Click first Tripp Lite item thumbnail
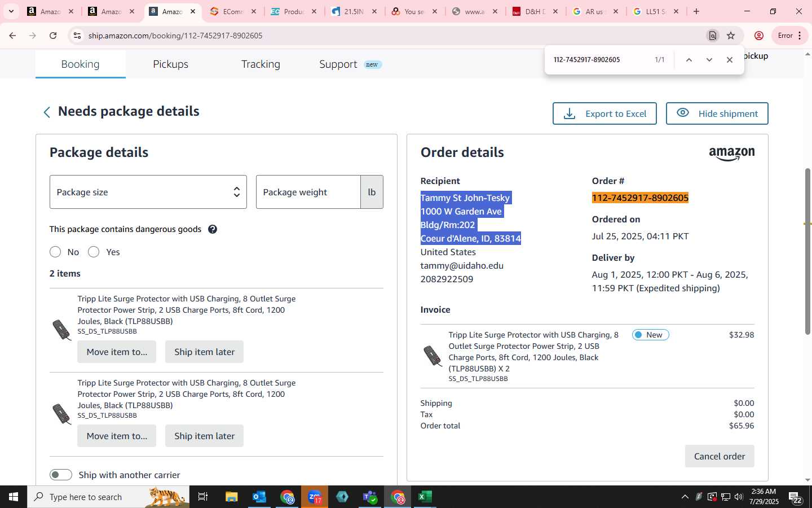This screenshot has width=812, height=508. (x=61, y=330)
